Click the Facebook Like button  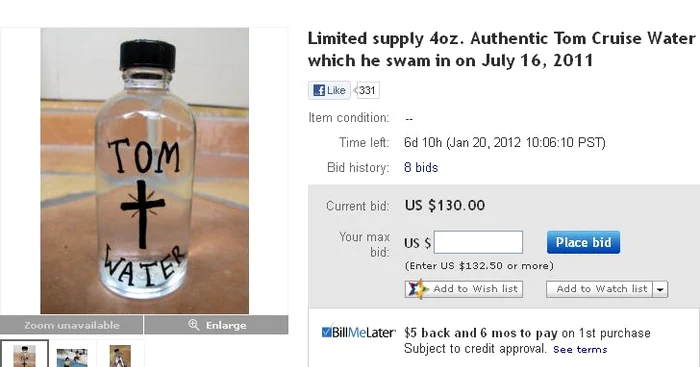pos(329,90)
